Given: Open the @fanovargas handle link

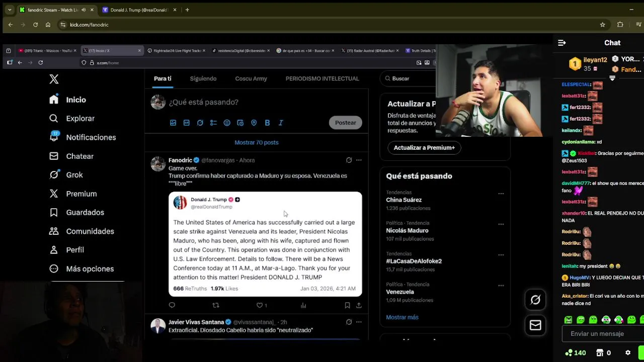Looking at the screenshot, I should click(x=218, y=160).
